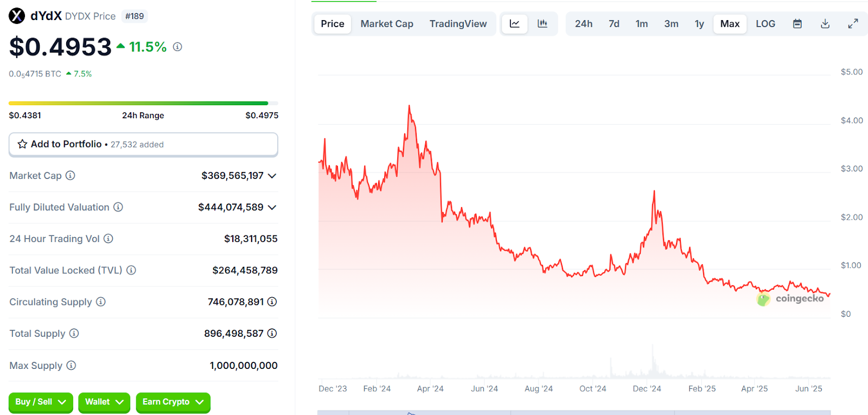Expand Market Cap value chevron
The image size is (868, 415).
tap(272, 176)
